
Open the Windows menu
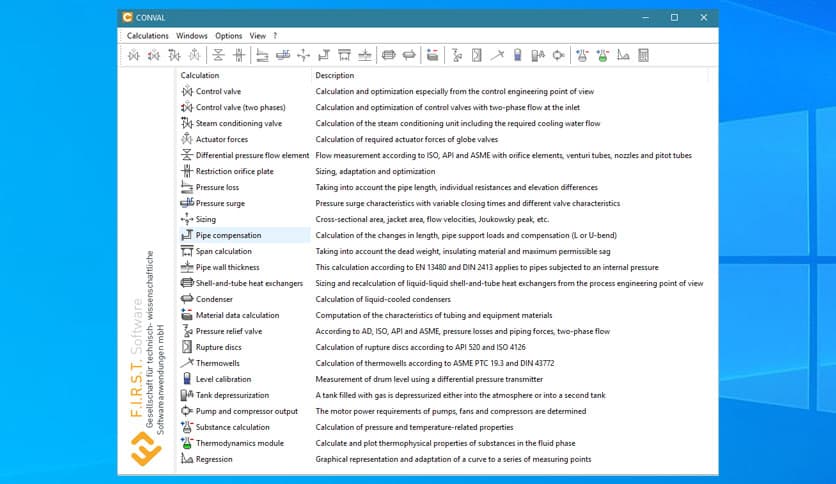click(192, 36)
